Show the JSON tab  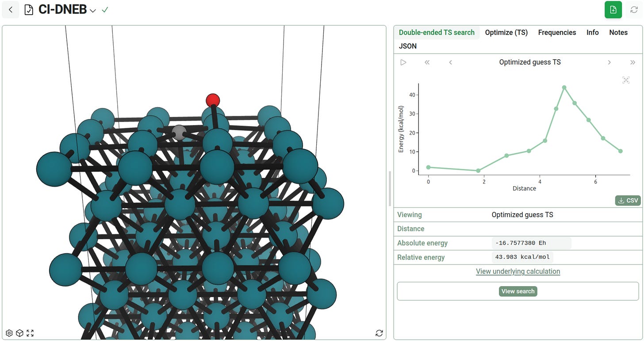[408, 46]
